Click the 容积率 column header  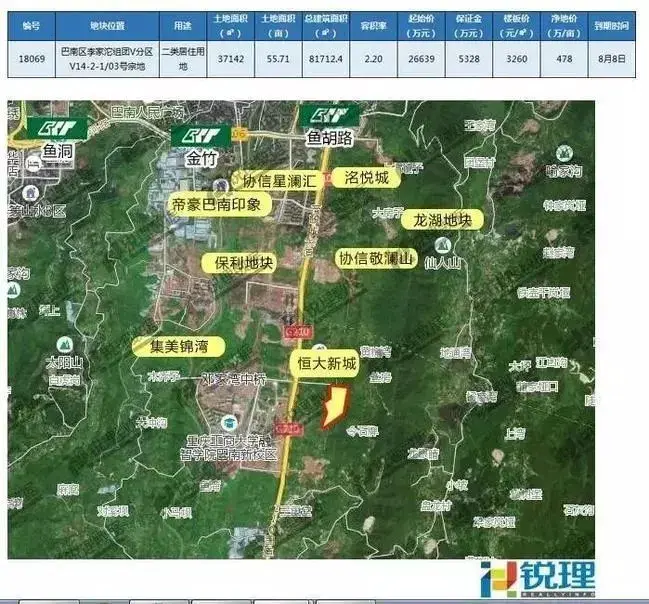(373, 26)
